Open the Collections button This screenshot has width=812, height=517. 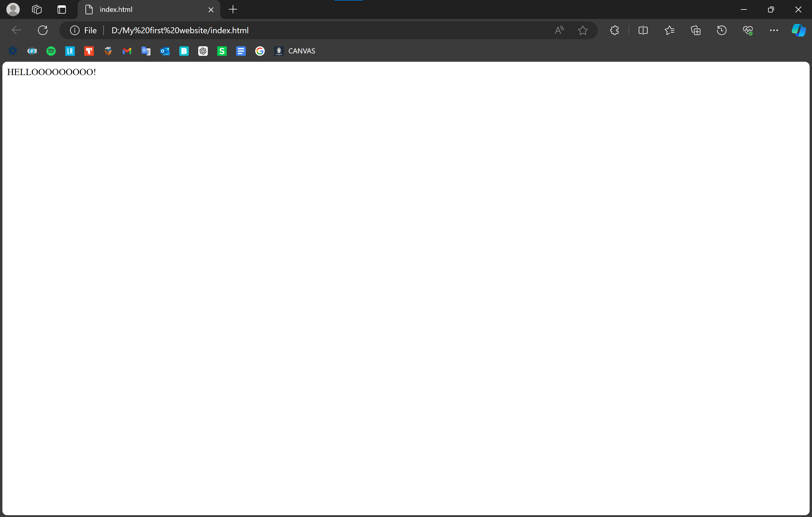point(695,30)
